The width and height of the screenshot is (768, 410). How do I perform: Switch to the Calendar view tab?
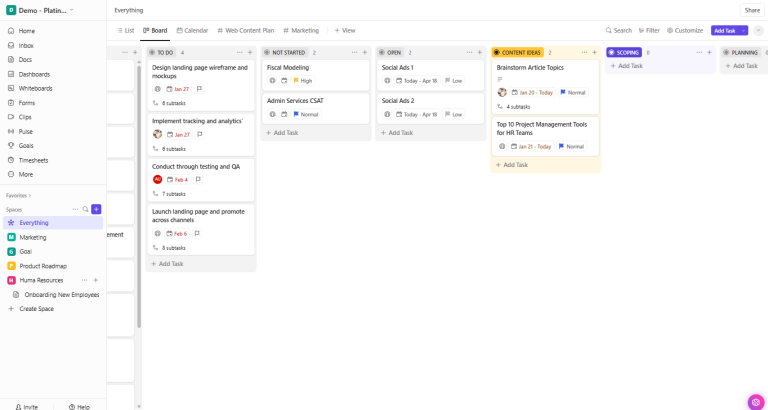click(x=191, y=31)
